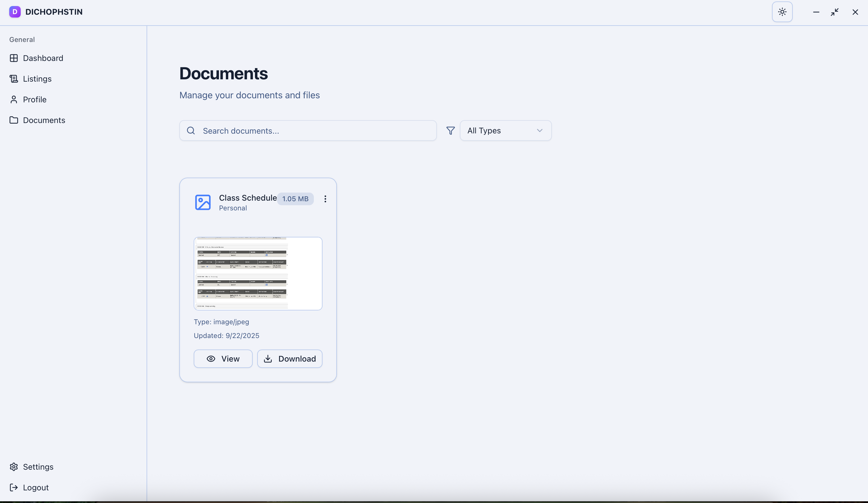This screenshot has height=503, width=868.
Task: Click the Profile person icon
Action: 14,99
